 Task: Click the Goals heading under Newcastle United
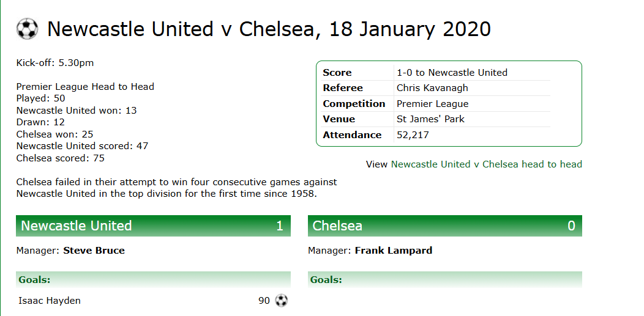tap(34, 280)
